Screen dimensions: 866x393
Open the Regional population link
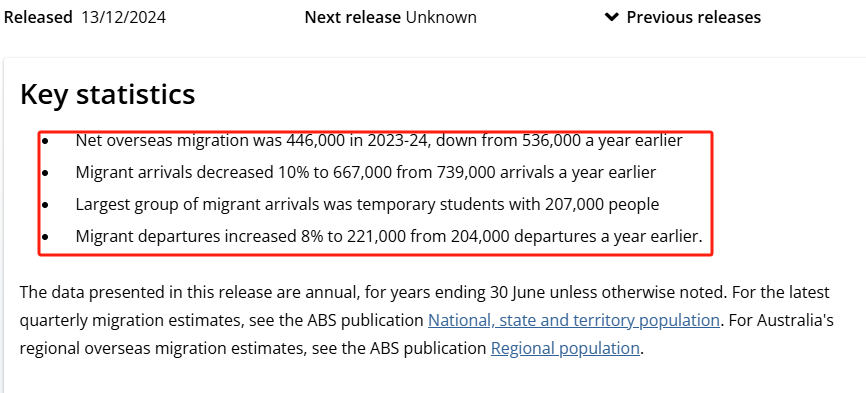[x=566, y=348]
